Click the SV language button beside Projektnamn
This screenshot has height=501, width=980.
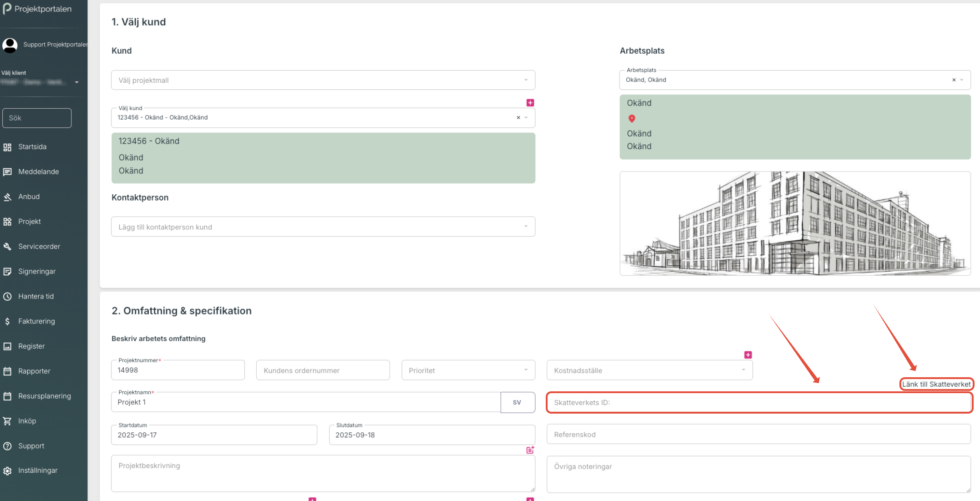[x=517, y=402]
